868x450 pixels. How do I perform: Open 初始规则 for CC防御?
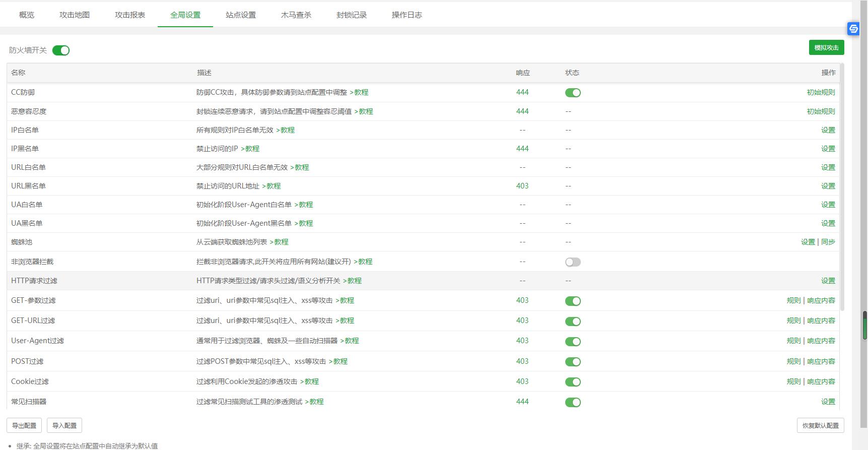point(821,92)
